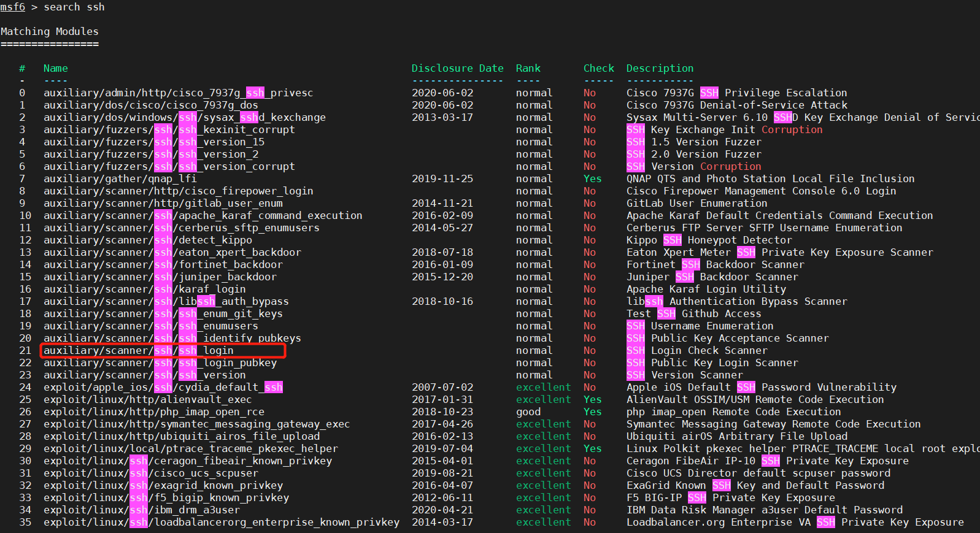Click module auxiliary/scanner/ssh/ssh_login
The height and width of the screenshot is (533, 980).
pyautogui.click(x=139, y=350)
